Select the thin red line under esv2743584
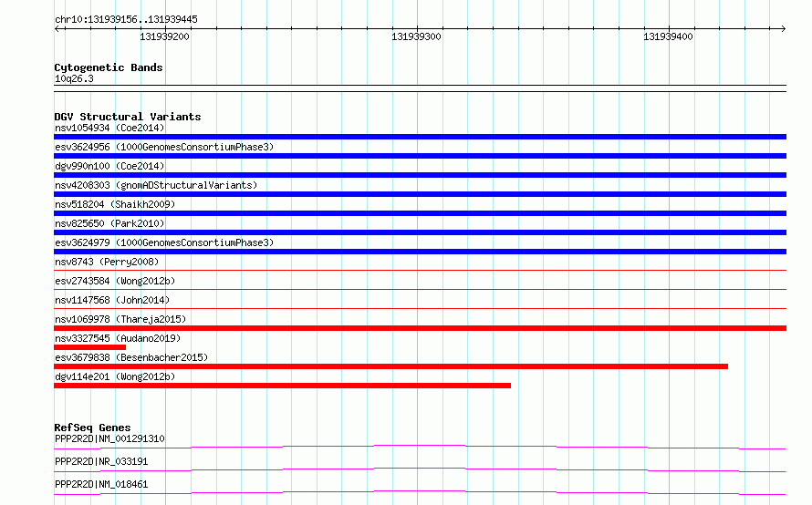 click(x=420, y=289)
